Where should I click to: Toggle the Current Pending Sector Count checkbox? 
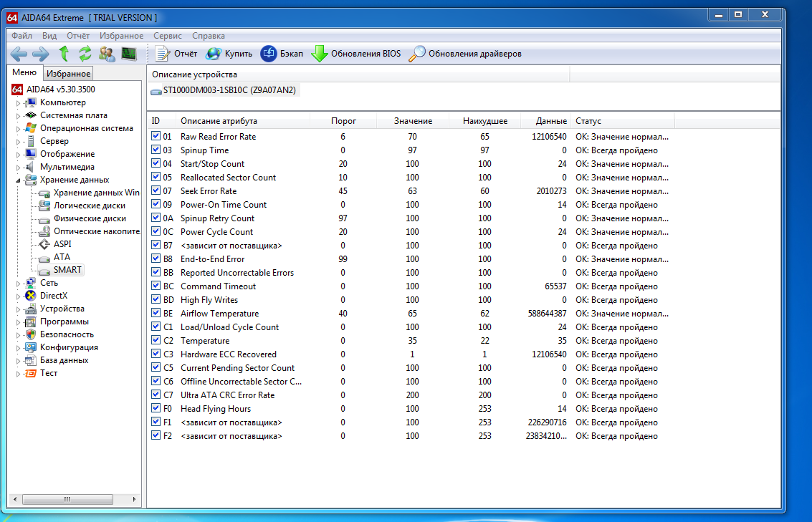[x=156, y=367]
